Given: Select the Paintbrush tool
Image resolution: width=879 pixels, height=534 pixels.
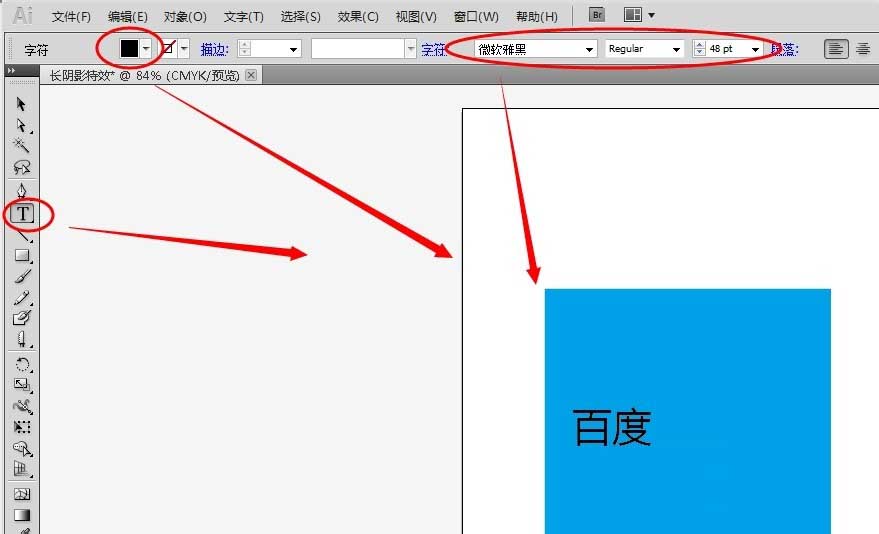Looking at the screenshot, I should [22, 277].
